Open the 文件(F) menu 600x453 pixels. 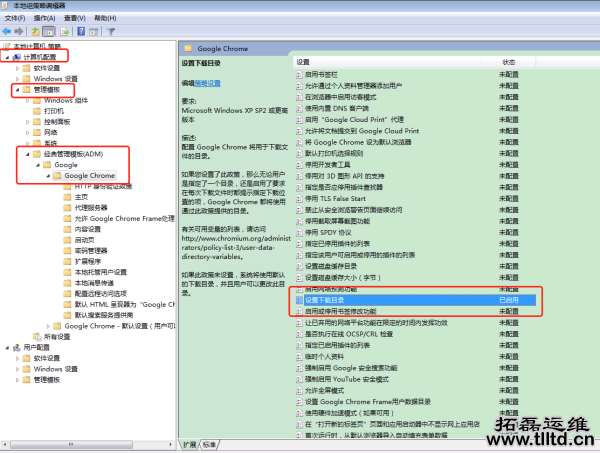(x=15, y=18)
